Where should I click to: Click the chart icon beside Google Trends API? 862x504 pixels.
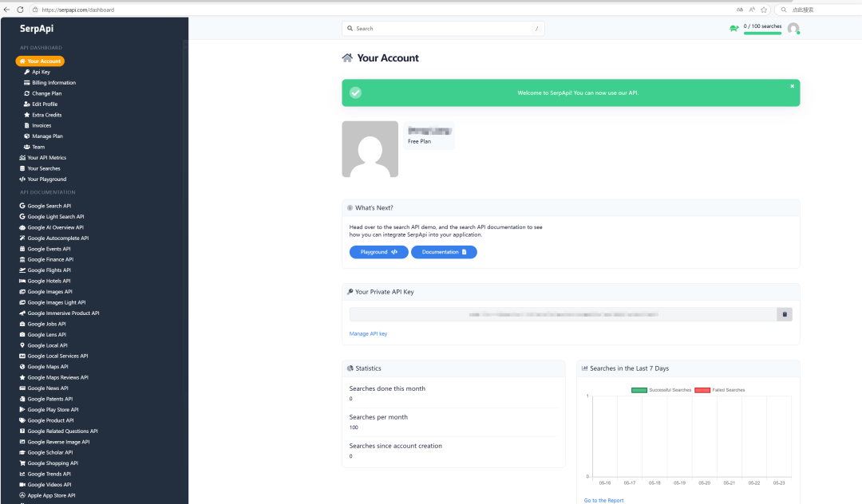pos(22,474)
